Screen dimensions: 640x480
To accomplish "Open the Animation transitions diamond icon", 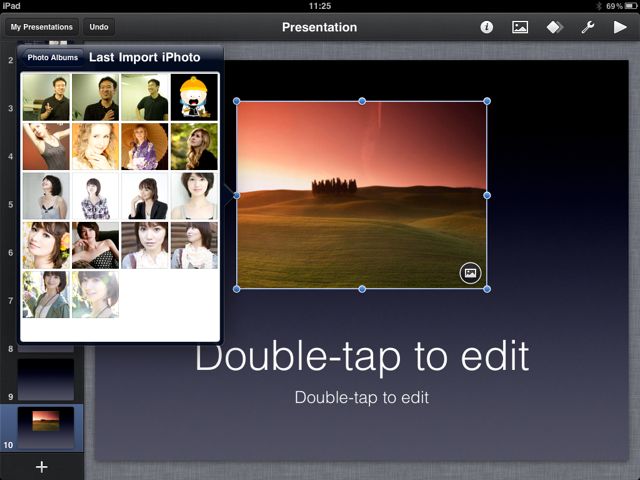I will pyautogui.click(x=555, y=27).
